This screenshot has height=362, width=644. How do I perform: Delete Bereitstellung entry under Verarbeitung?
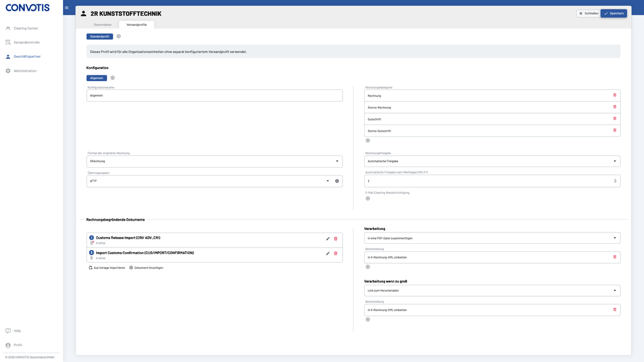615,257
